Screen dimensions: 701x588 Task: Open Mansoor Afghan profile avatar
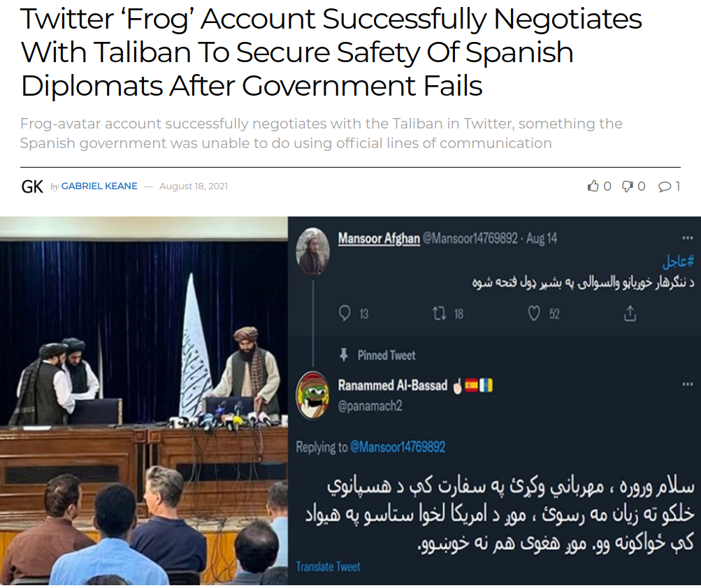[312, 251]
